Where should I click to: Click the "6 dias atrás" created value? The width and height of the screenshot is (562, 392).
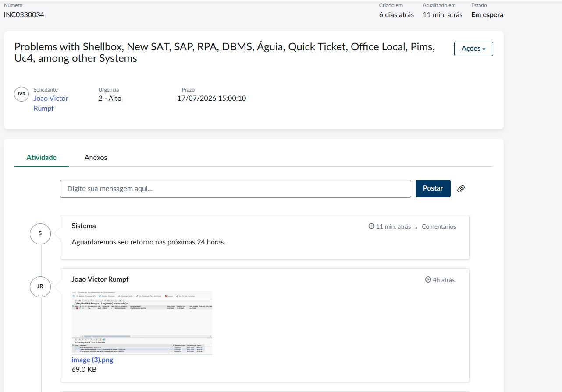pyautogui.click(x=396, y=14)
